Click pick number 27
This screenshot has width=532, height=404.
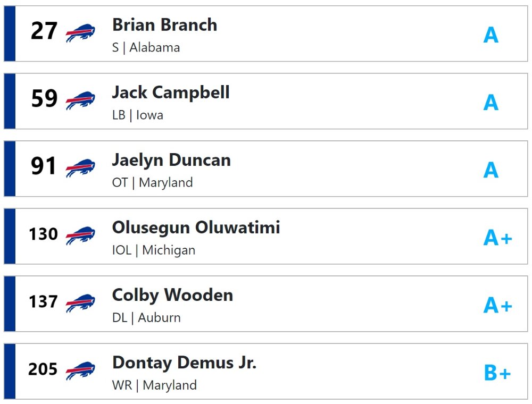pyautogui.click(x=44, y=31)
